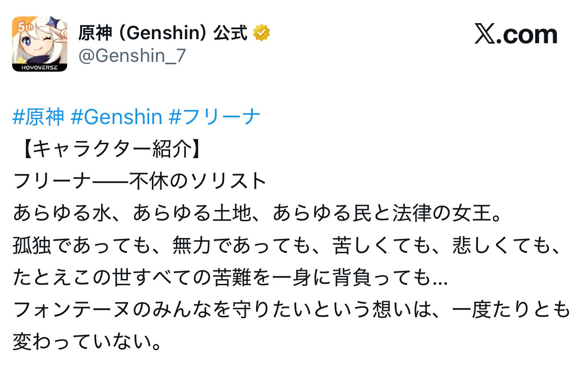
Task: Open the @Genshin_7 handle link
Action: click(132, 56)
